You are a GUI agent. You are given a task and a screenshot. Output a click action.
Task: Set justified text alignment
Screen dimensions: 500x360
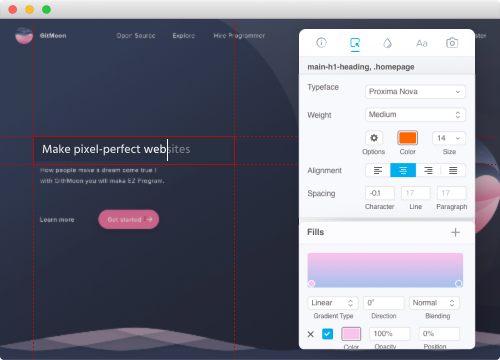tap(453, 170)
